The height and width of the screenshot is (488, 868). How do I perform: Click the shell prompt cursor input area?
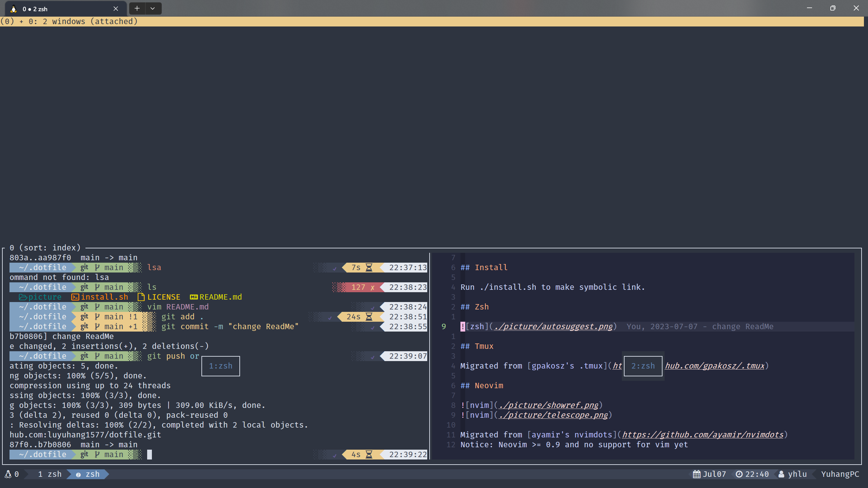[x=150, y=454]
